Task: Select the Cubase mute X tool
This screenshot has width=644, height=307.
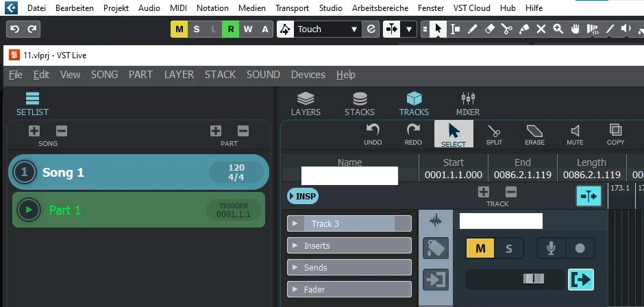Action: tap(541, 29)
